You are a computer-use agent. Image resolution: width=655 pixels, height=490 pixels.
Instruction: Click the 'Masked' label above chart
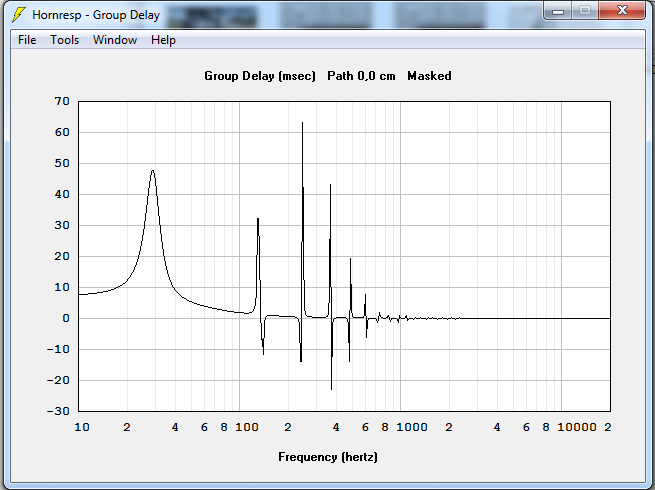coord(429,76)
